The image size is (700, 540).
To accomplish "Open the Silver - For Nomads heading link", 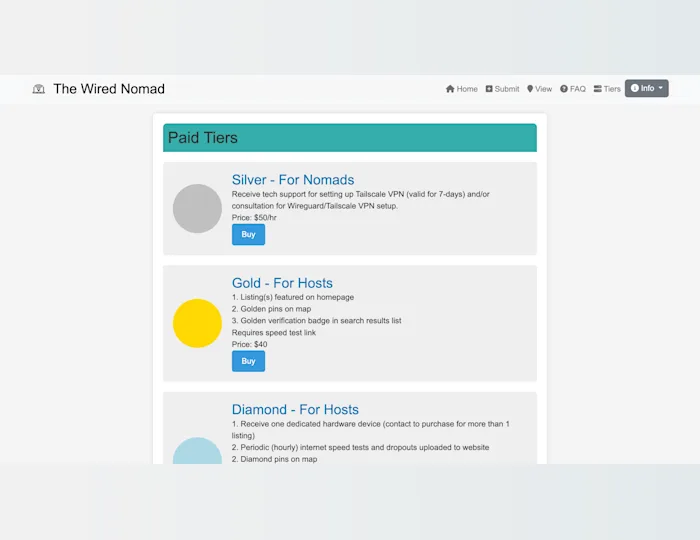I will pos(293,179).
